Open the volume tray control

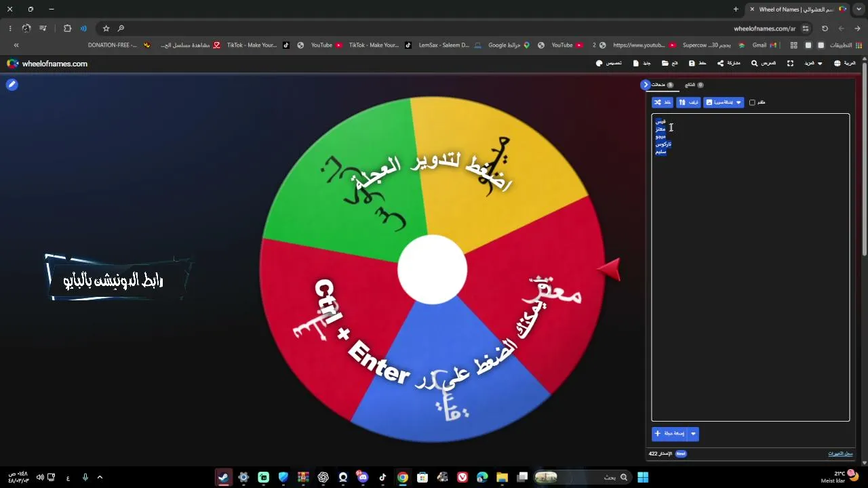coord(40,477)
